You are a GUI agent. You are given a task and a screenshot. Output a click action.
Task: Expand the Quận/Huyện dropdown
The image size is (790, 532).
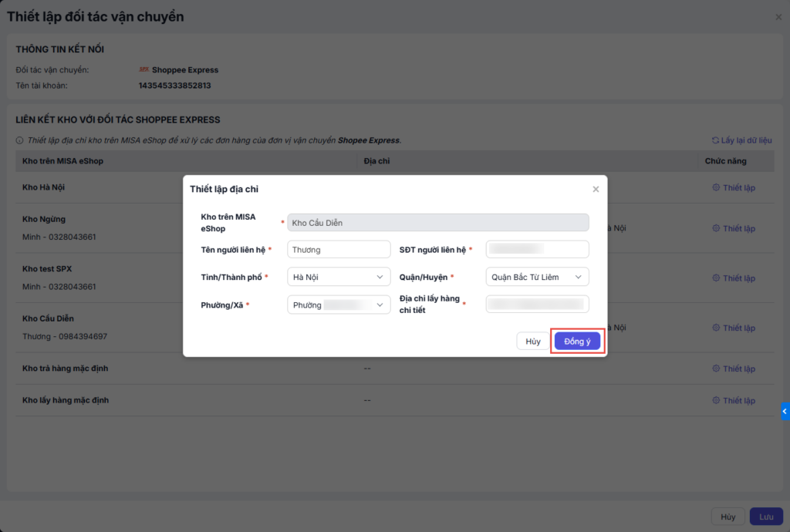click(537, 277)
